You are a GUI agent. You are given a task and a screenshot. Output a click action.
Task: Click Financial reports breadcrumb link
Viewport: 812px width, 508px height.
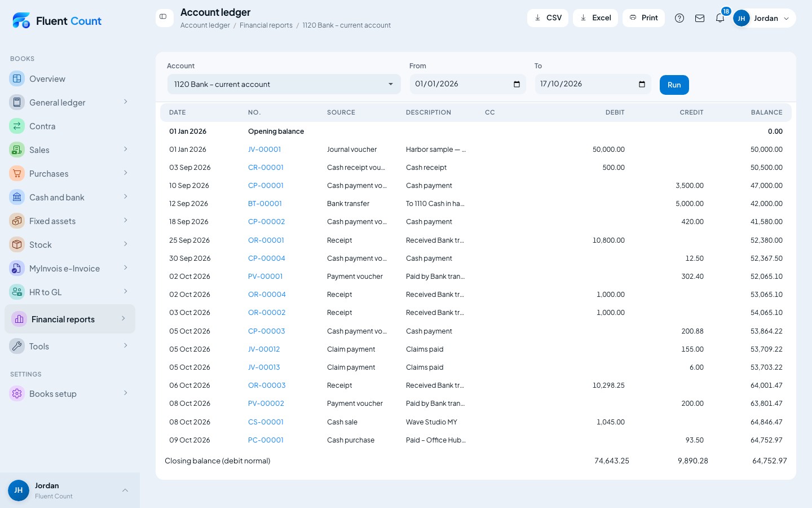coord(266,25)
